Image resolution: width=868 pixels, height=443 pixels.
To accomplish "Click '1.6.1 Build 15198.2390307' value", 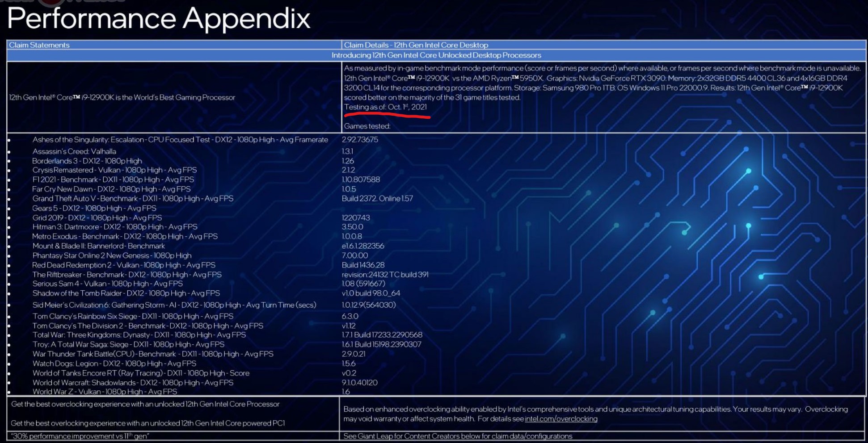I will (381, 345).
